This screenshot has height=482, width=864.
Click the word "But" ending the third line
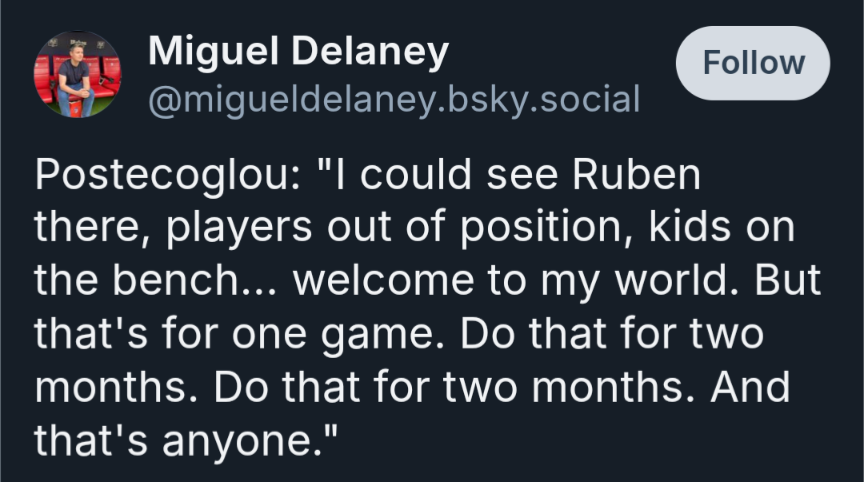[x=788, y=280]
